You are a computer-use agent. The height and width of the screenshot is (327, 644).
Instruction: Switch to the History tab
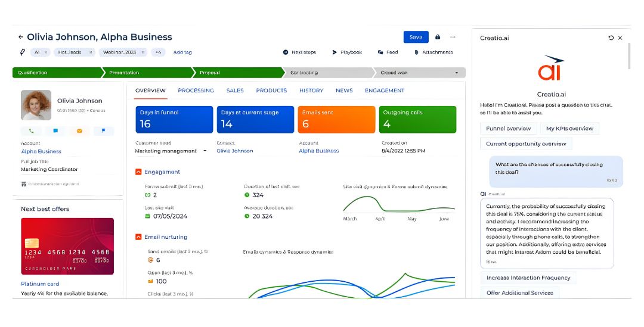311,91
